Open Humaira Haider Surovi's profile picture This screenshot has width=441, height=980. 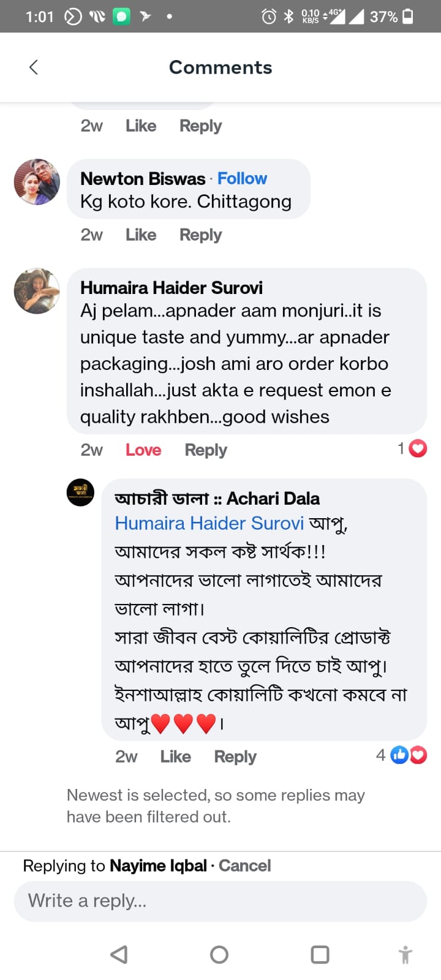point(37,291)
